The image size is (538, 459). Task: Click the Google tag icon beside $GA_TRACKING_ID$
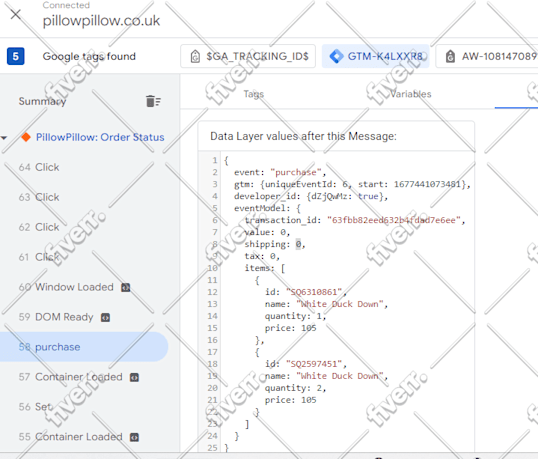(195, 56)
